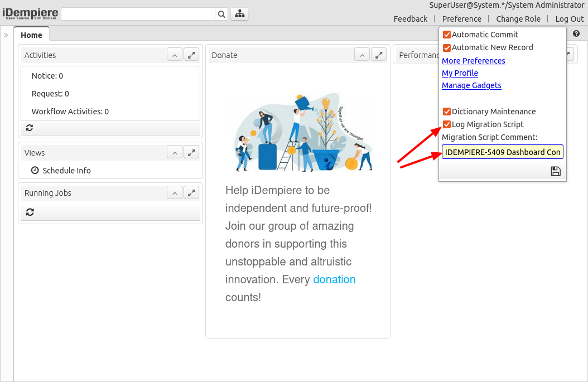This screenshot has height=382, width=588.
Task: Open the Change Role menu item
Action: pos(518,19)
